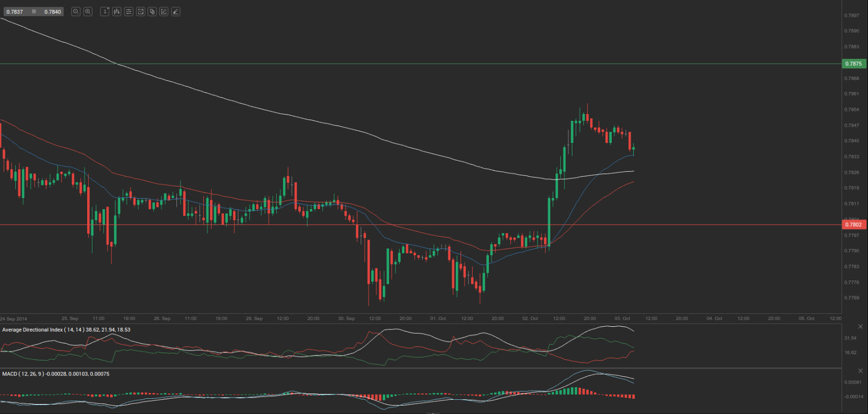Click the 02. Oct date on time axis

pyautogui.click(x=530, y=318)
